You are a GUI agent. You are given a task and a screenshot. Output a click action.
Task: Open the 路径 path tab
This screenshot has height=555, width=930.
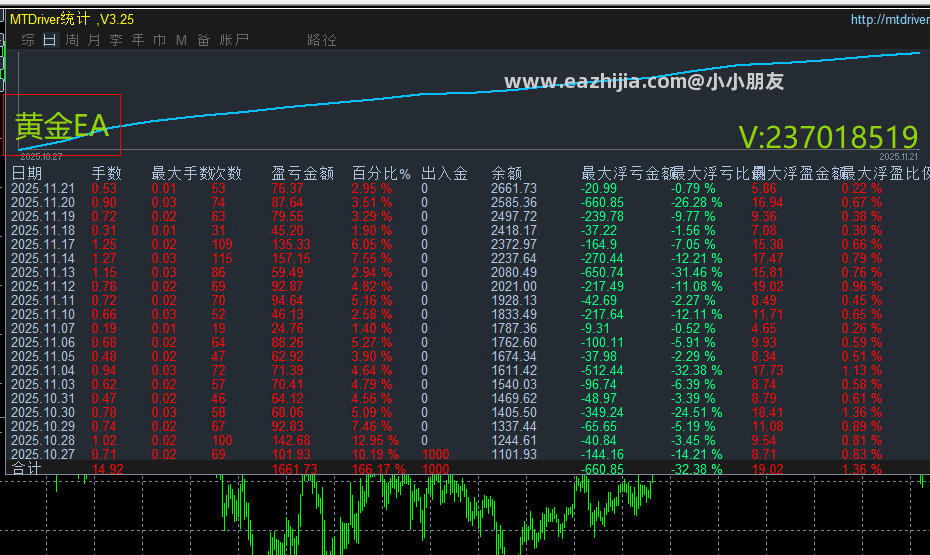[322, 40]
